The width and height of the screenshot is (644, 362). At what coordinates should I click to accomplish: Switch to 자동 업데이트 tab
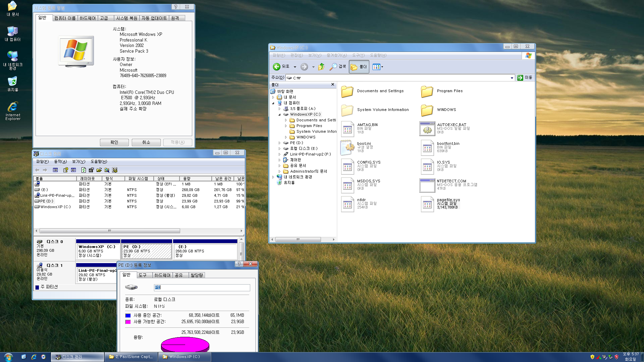pyautogui.click(x=154, y=18)
